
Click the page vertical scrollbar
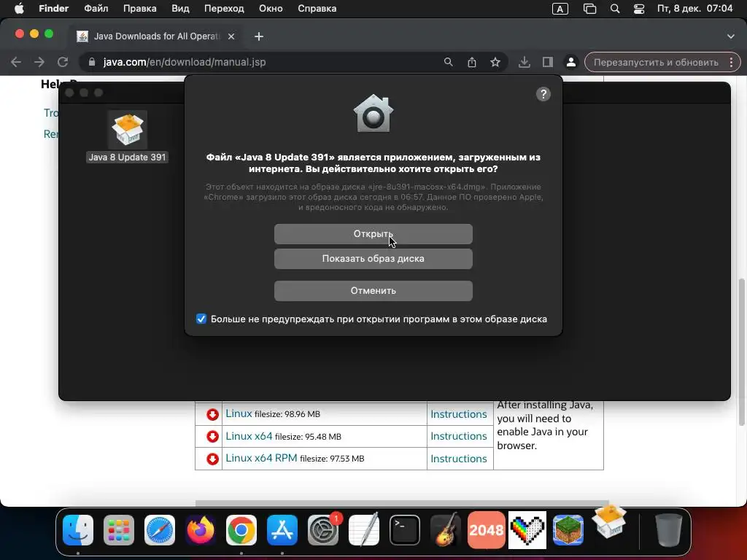741,352
